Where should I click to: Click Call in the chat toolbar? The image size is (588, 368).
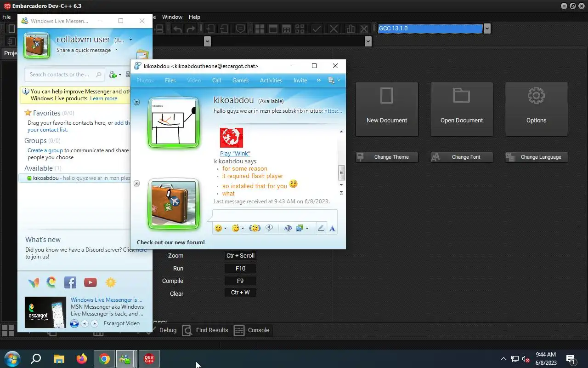(x=216, y=80)
